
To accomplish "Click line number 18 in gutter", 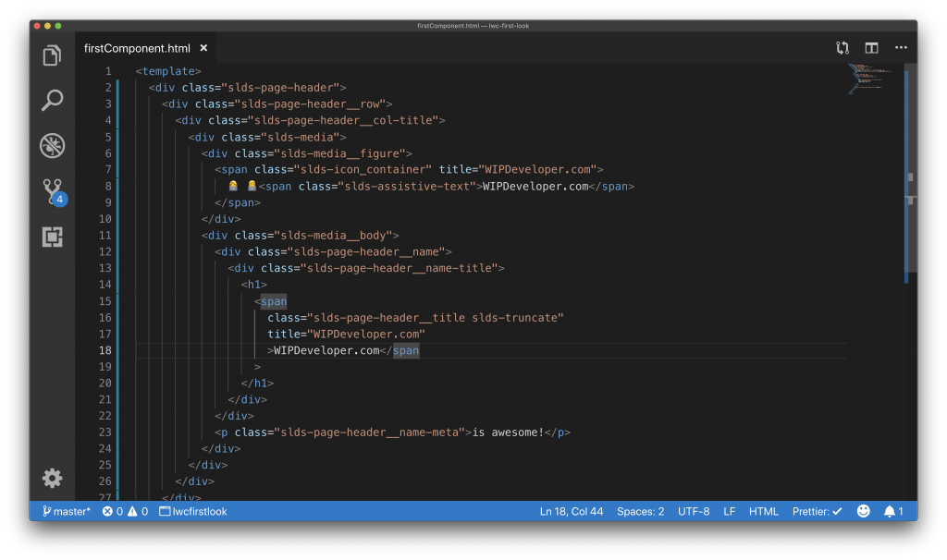I will click(x=105, y=350).
